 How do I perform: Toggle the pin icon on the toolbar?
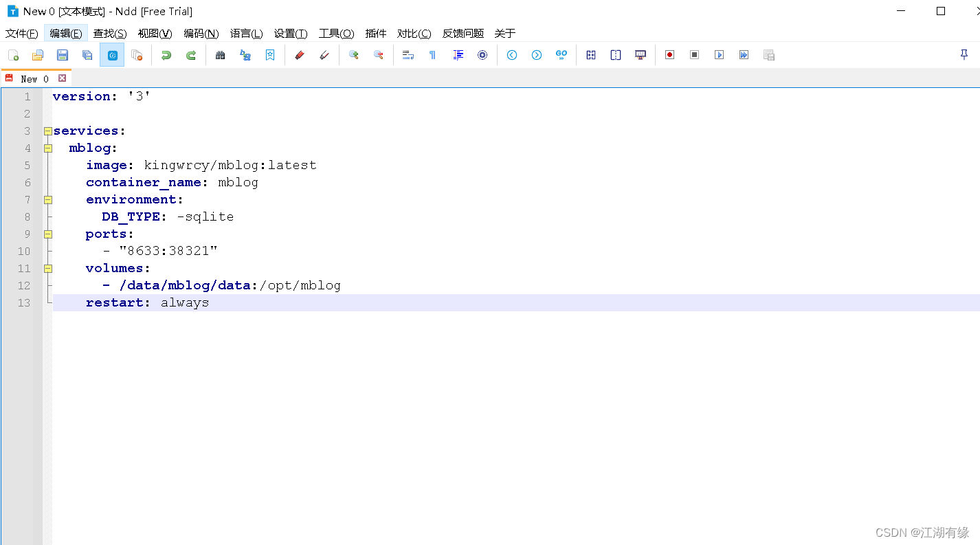coord(964,55)
